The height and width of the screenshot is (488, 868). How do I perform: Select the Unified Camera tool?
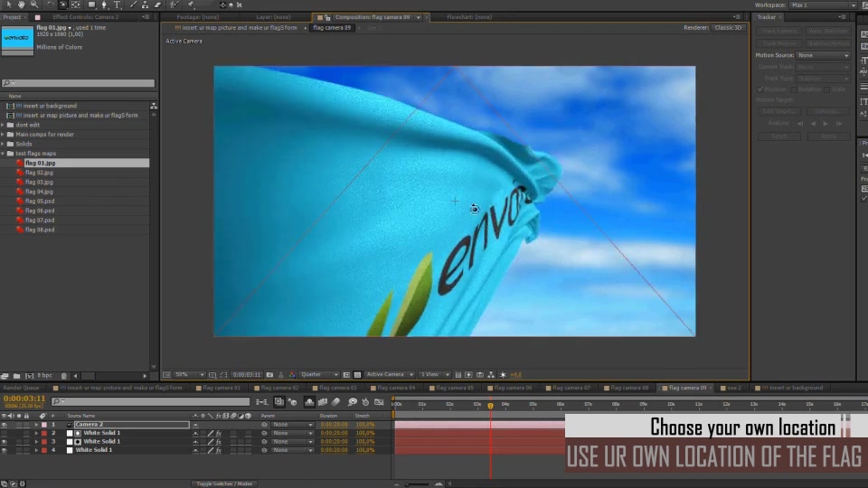(62, 5)
